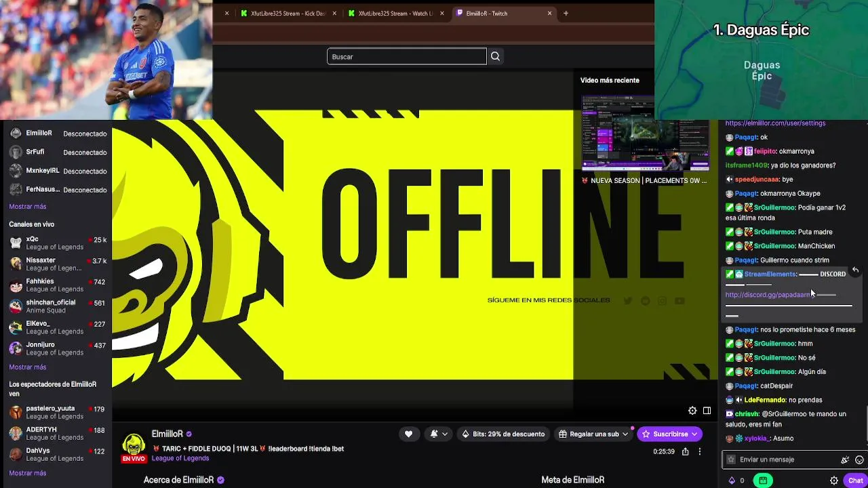
Task: Click Mostrar más under Canales en vivo
Action: pyautogui.click(x=28, y=367)
